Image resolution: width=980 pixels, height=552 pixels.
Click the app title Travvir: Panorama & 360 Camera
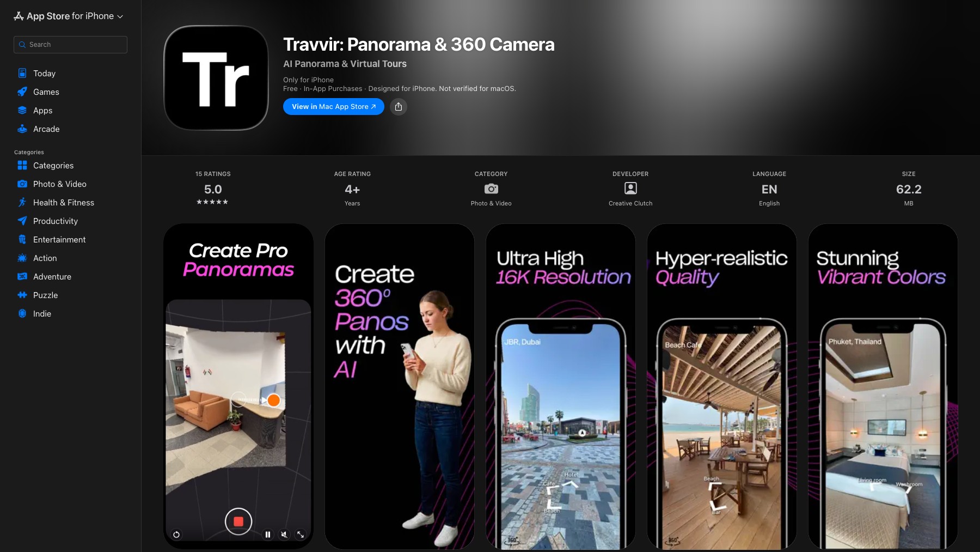tap(419, 44)
